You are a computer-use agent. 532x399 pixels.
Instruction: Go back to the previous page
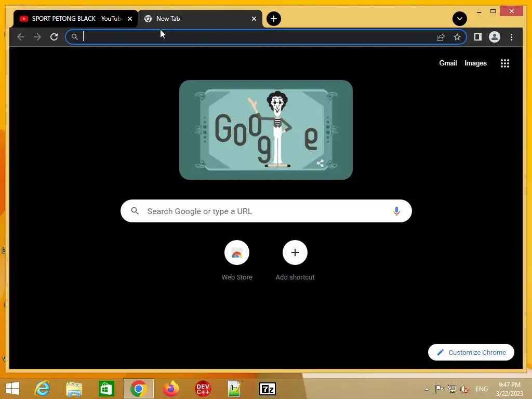click(21, 37)
